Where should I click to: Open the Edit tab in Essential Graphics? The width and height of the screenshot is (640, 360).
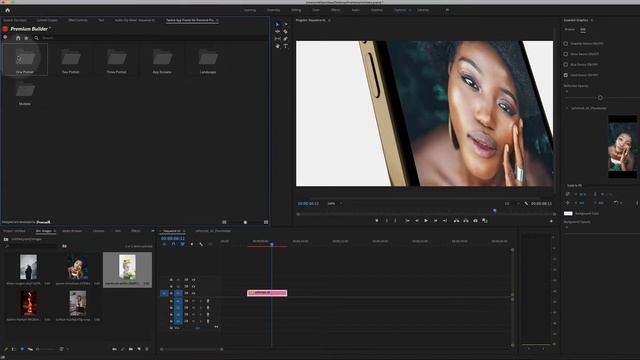(583, 30)
